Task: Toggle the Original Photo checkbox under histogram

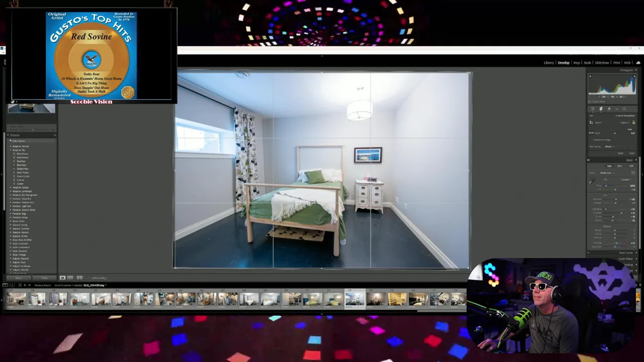Action: click(x=590, y=102)
